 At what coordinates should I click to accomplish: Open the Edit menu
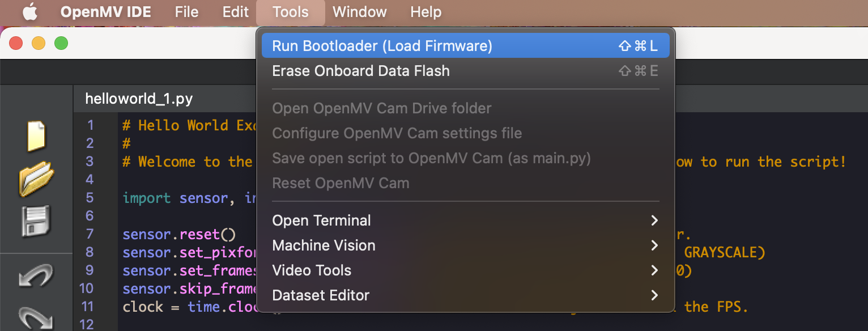tap(236, 12)
